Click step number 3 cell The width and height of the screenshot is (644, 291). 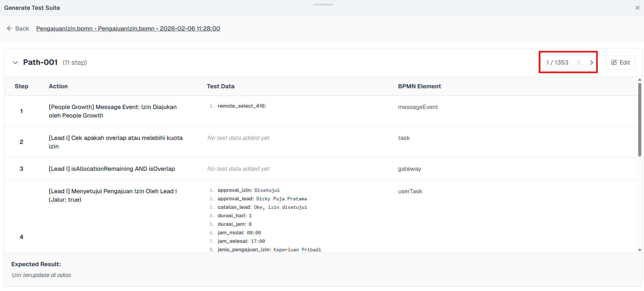21,169
